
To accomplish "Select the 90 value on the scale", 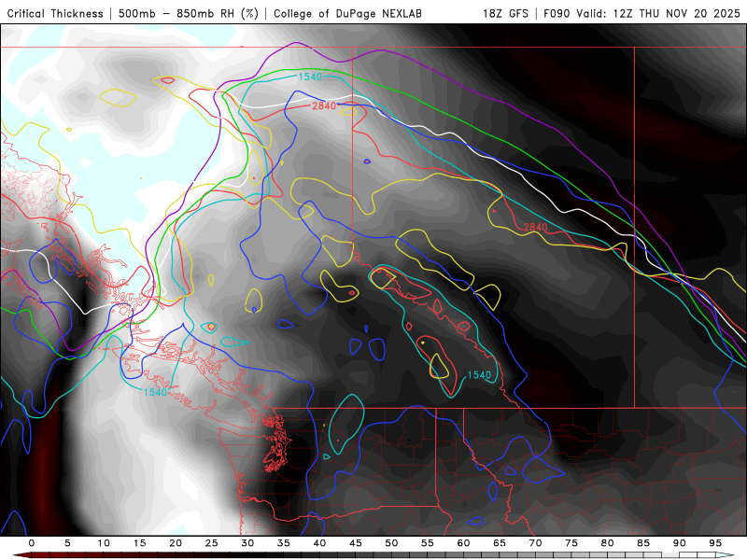I will pyautogui.click(x=680, y=543).
